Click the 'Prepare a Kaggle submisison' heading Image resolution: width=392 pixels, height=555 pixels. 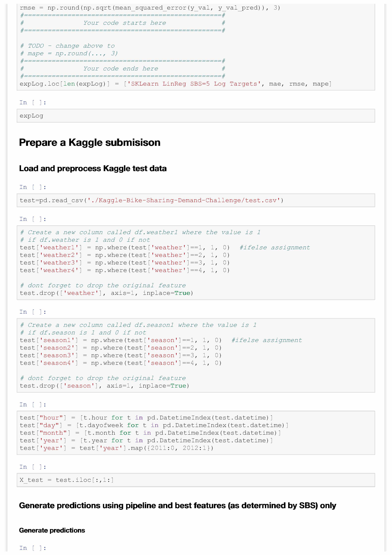click(x=90, y=143)
